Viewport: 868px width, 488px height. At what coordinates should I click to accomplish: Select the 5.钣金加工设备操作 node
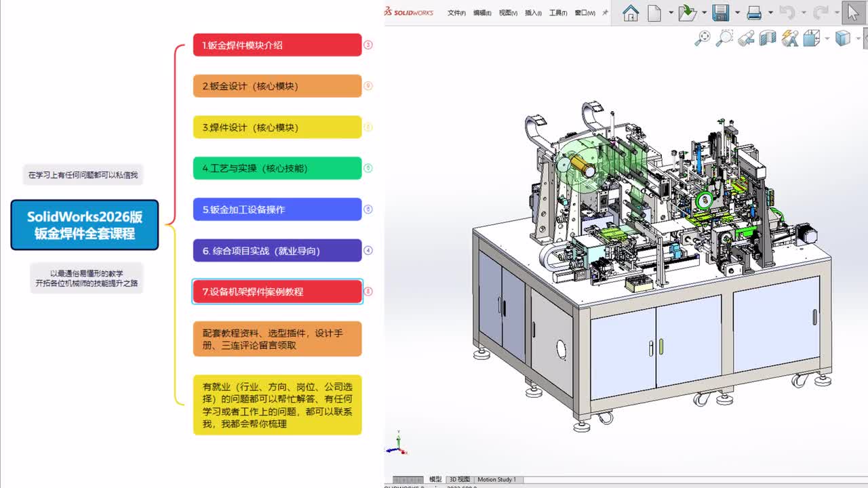[277, 209]
